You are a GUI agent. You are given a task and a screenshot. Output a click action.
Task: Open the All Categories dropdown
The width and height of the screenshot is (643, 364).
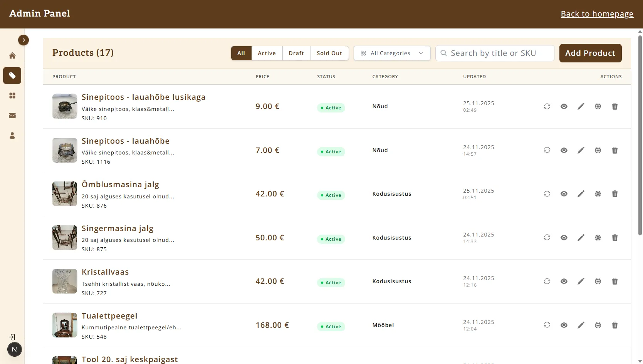(392, 53)
